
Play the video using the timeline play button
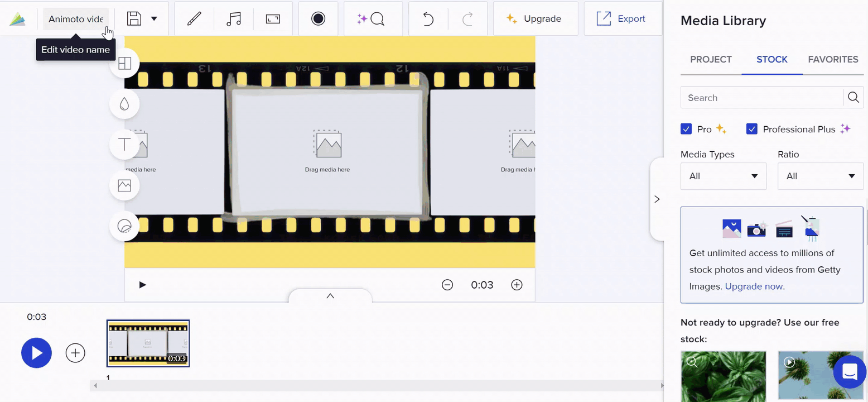[36, 353]
